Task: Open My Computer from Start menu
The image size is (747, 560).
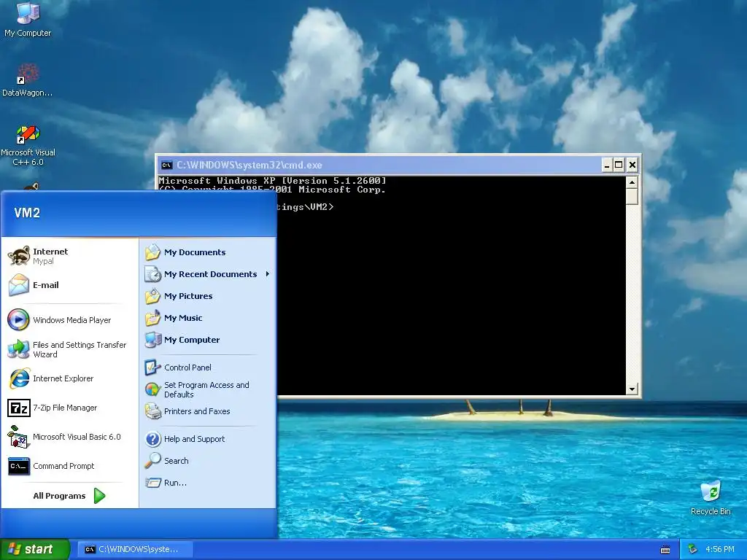Action: [x=207, y=340]
